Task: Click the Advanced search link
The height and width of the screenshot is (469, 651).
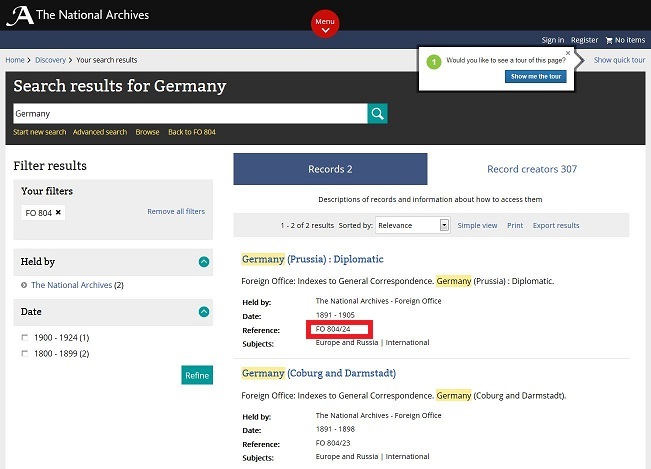Action: point(100,132)
